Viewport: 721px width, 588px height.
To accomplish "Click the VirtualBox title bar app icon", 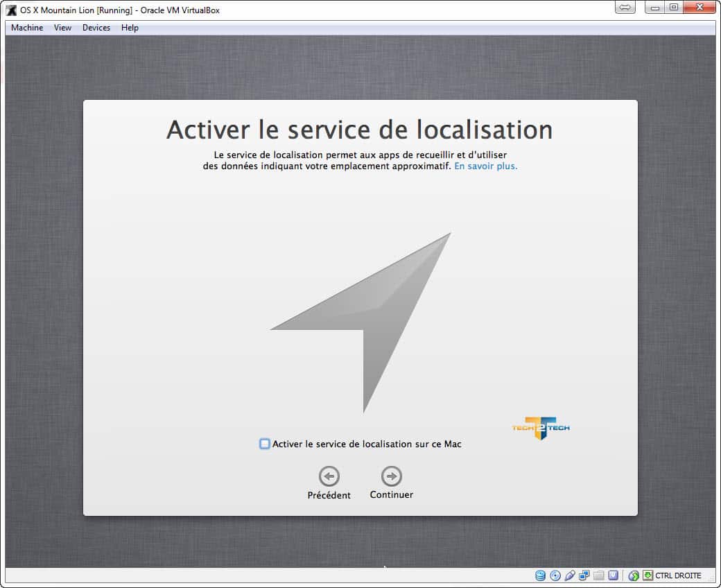I will [x=11, y=10].
